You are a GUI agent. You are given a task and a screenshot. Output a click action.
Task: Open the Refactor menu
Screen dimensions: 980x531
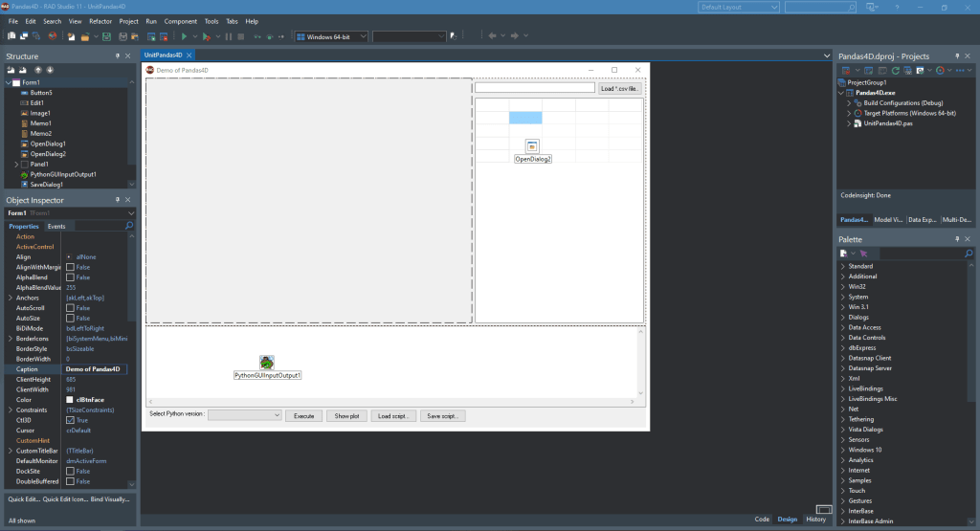point(100,21)
